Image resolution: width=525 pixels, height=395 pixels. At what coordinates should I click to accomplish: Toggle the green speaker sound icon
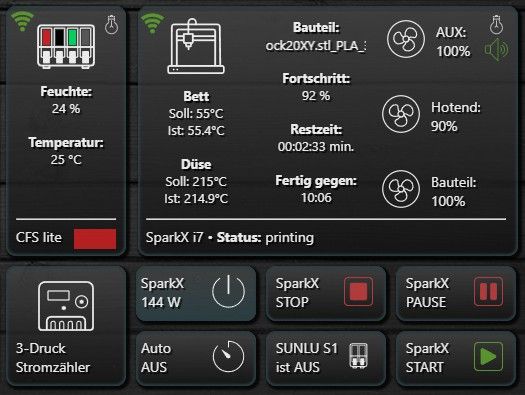[497, 50]
